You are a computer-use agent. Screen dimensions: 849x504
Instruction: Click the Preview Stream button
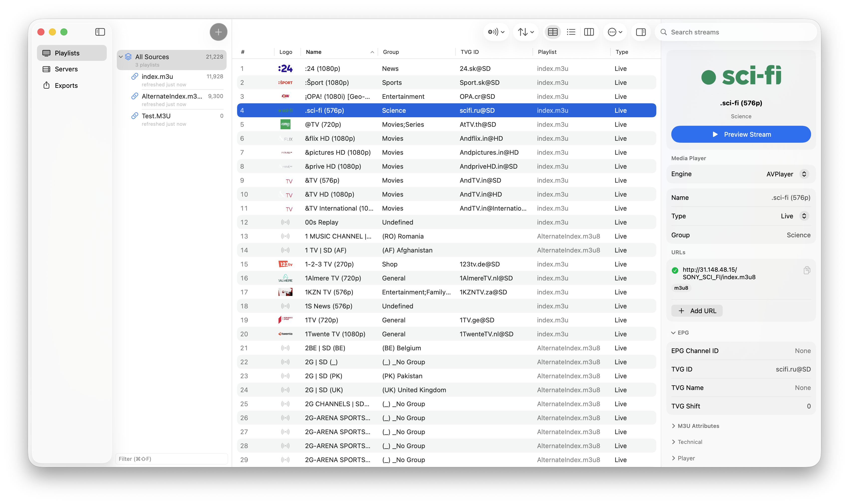(x=741, y=134)
